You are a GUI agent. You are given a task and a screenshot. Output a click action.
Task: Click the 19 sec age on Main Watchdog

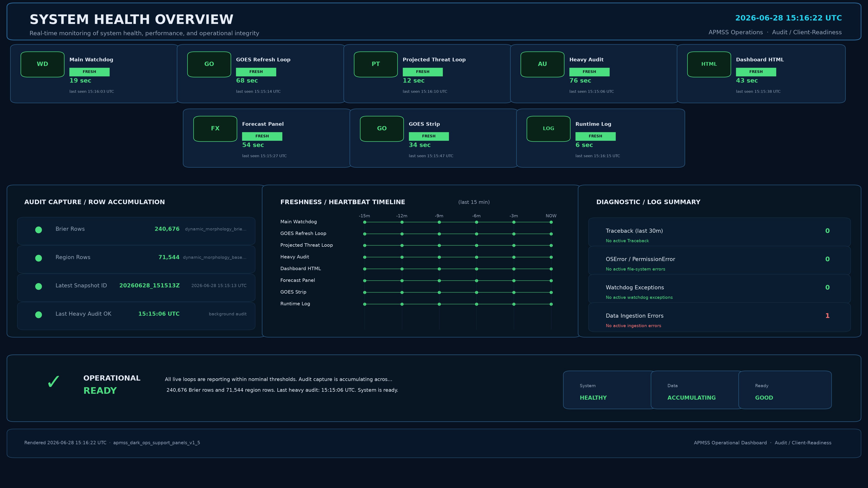(80, 81)
